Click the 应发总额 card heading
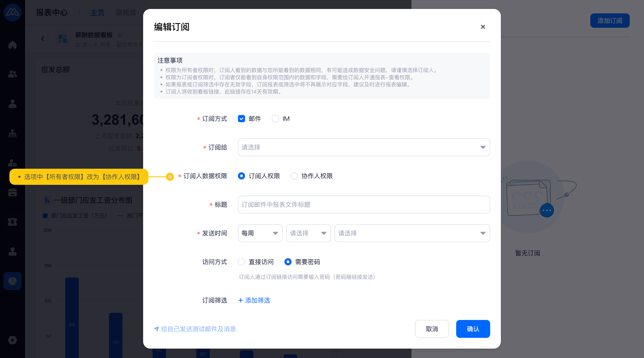 point(55,69)
